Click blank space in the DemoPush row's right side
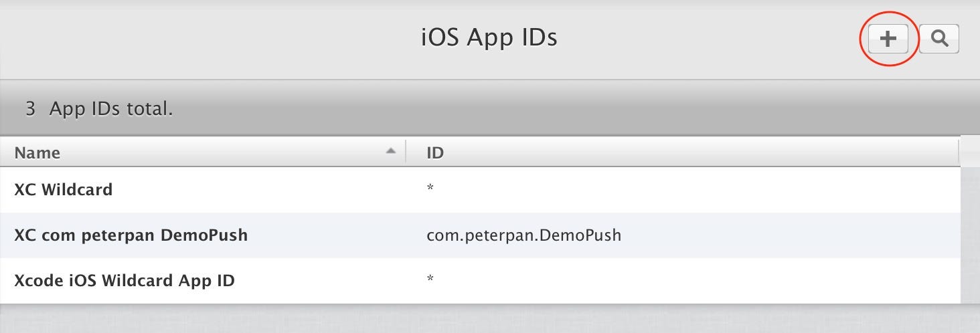Viewport: 980px width, 333px height. click(x=790, y=235)
